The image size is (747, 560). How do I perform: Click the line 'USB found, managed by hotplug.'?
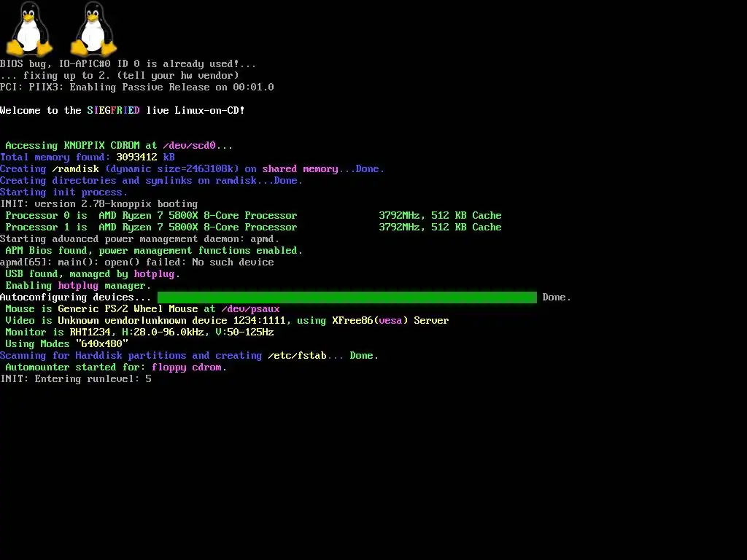point(93,274)
